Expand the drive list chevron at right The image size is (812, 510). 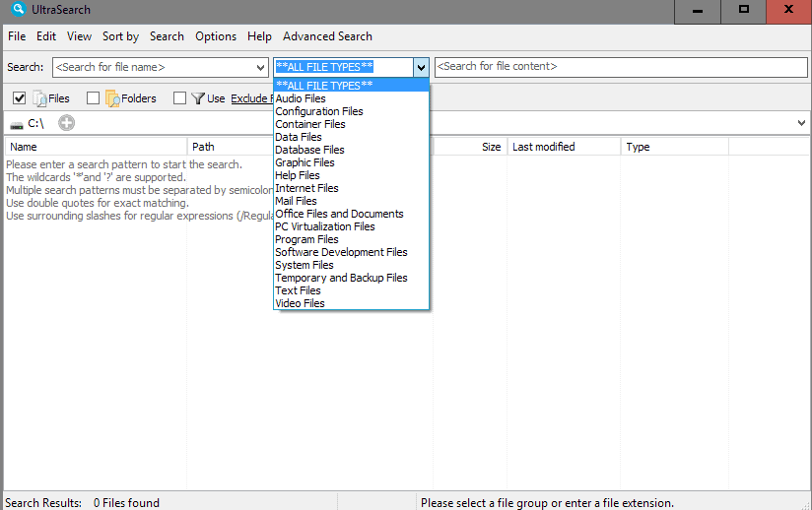(801, 123)
